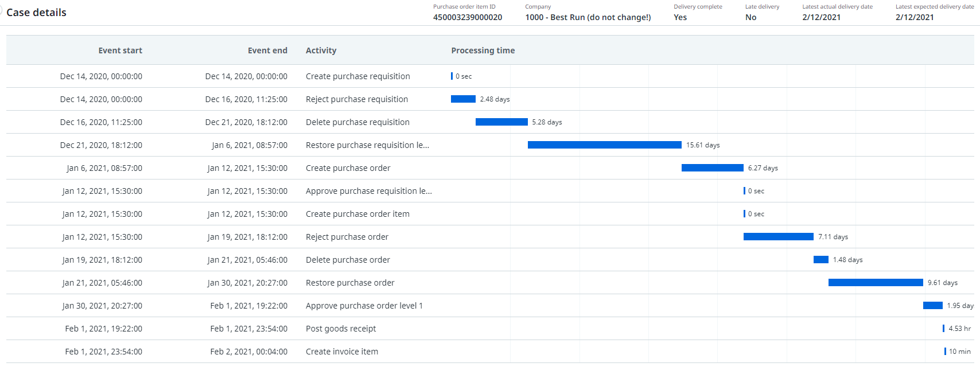Click the Reject purchase requisition activity

(x=357, y=99)
